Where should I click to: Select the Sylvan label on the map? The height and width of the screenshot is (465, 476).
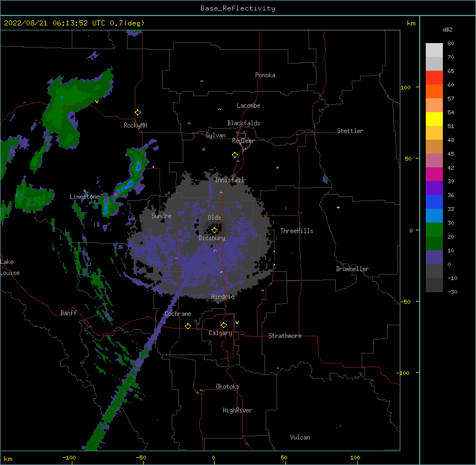click(x=215, y=135)
